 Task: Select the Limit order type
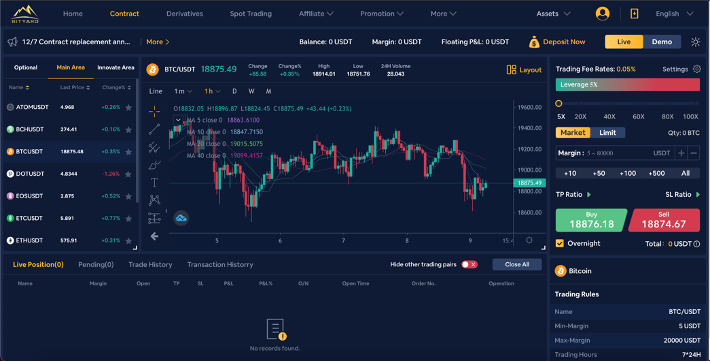608,132
